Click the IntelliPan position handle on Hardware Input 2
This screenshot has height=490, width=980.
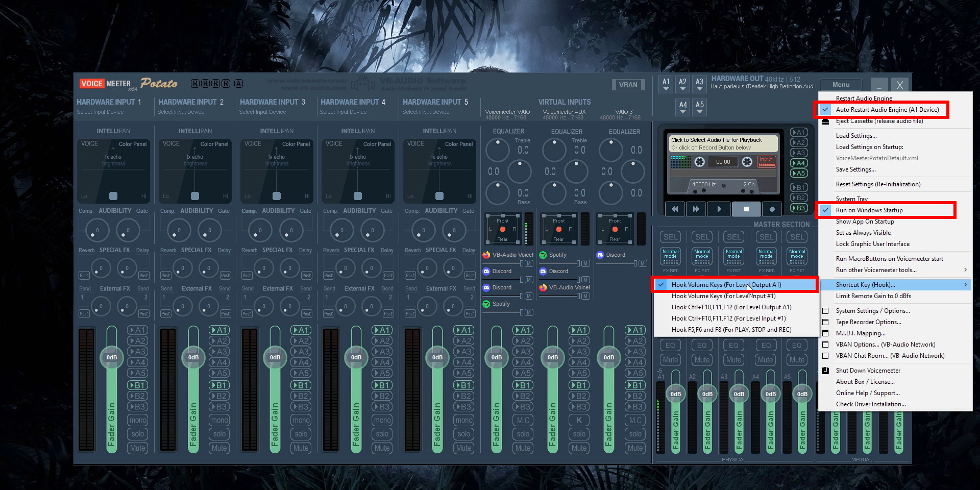[195, 196]
